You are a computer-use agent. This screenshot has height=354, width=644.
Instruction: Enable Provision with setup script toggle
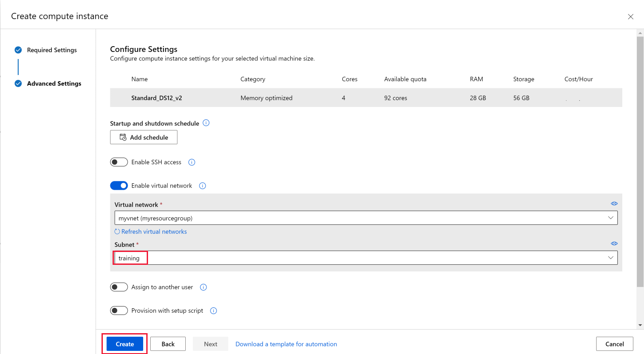[119, 311]
